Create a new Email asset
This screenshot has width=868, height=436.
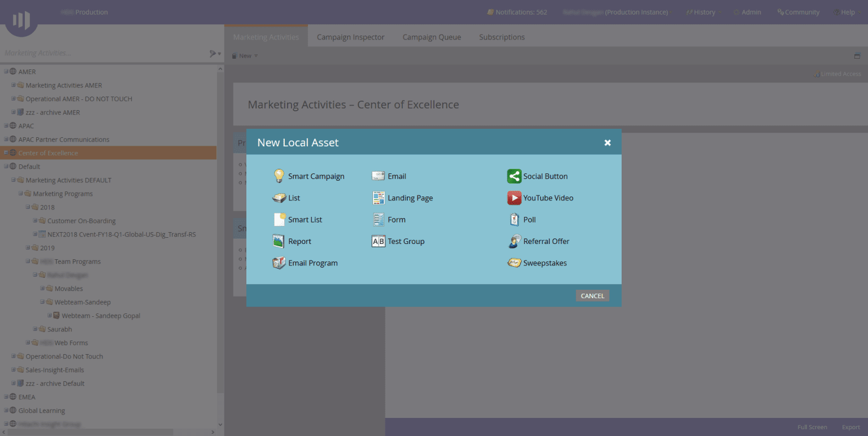(397, 176)
